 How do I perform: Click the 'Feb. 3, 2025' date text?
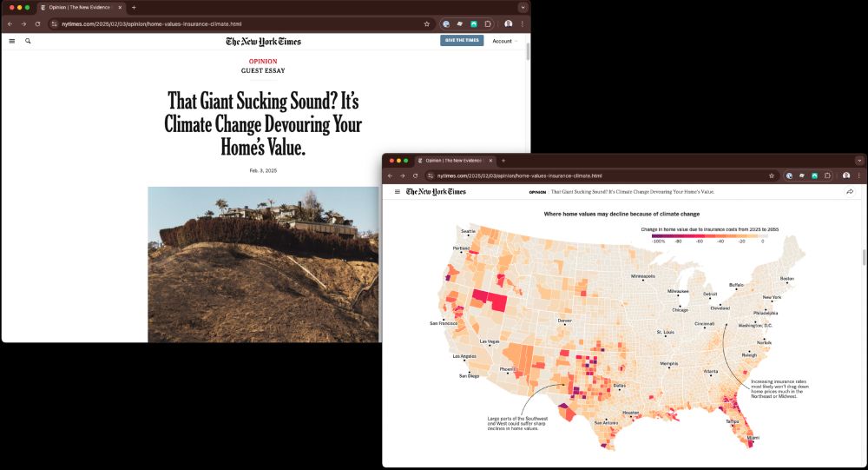(x=263, y=170)
